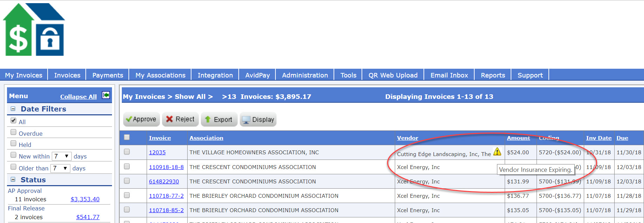Collapse the Date Filters section
644x223 pixels.
pos(13,109)
